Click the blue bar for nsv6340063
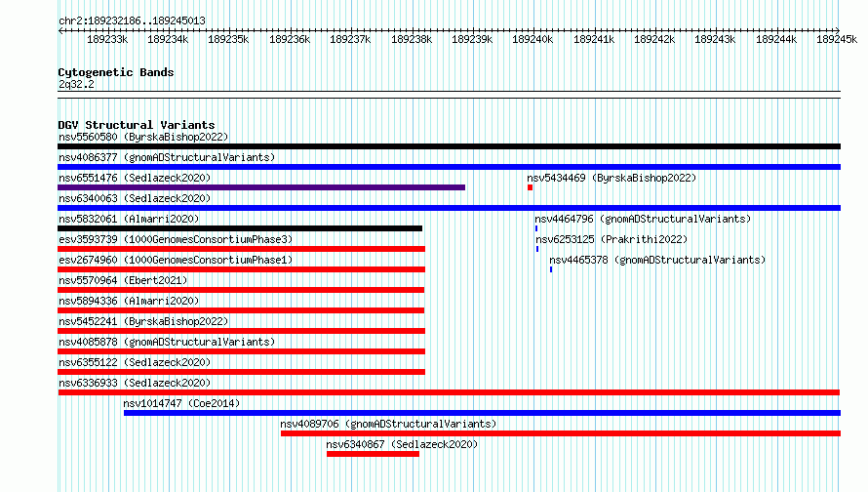The width and height of the screenshot is (868, 492). [449, 208]
